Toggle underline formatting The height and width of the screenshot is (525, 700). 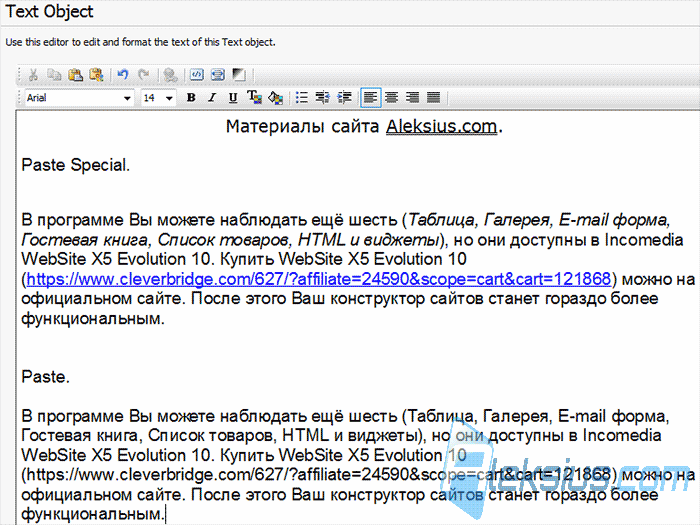point(233,97)
